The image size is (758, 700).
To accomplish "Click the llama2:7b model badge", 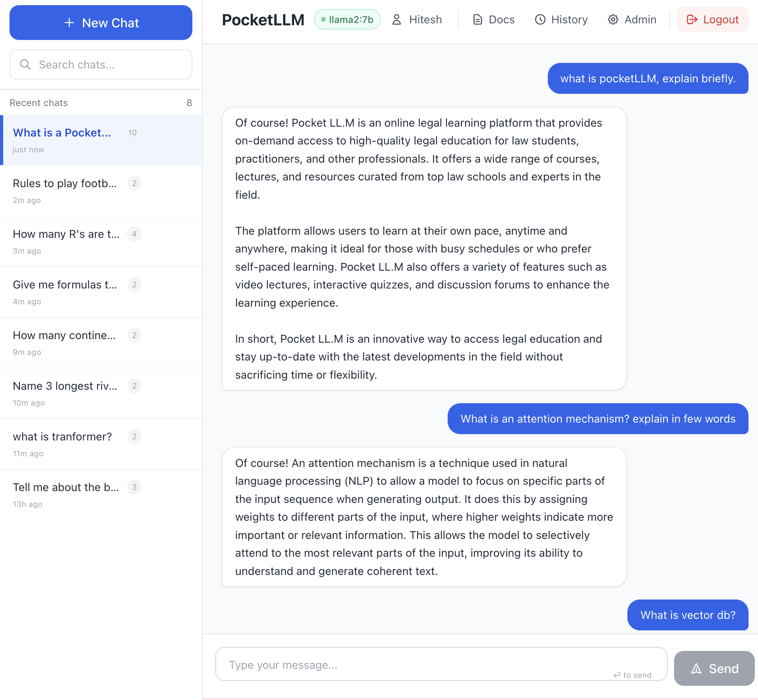I will (347, 19).
